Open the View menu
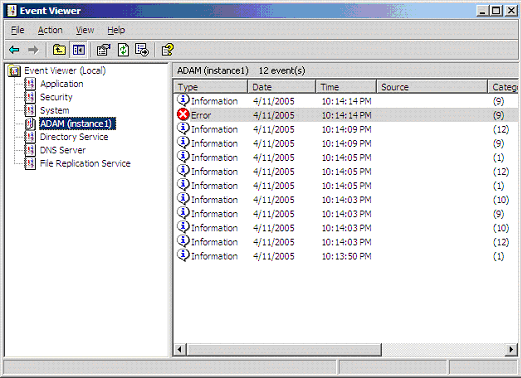The width and height of the screenshot is (521, 378). tap(85, 30)
